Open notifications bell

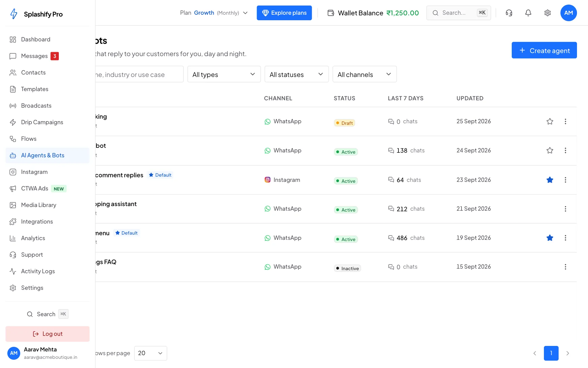point(528,13)
